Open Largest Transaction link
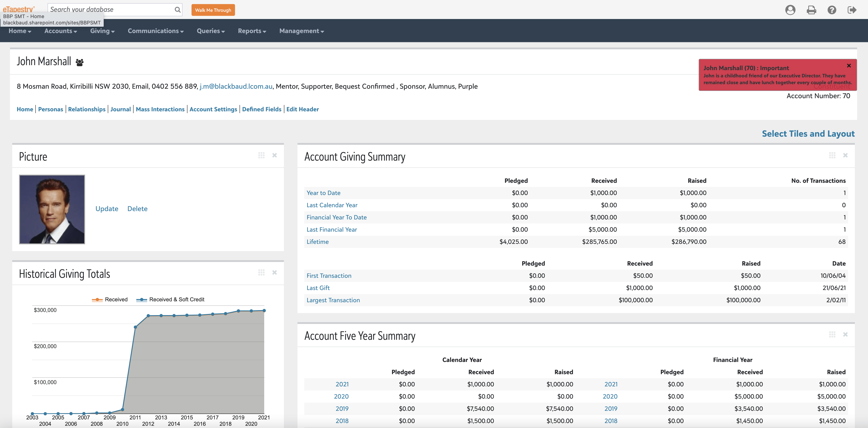This screenshot has height=428, width=868. pyautogui.click(x=333, y=300)
